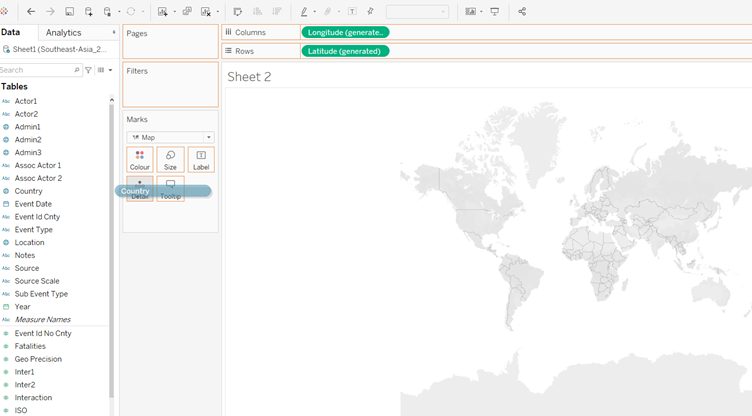Open the Highlight dropdown arrow
Screen dimensions: 752x416
[x=315, y=12]
